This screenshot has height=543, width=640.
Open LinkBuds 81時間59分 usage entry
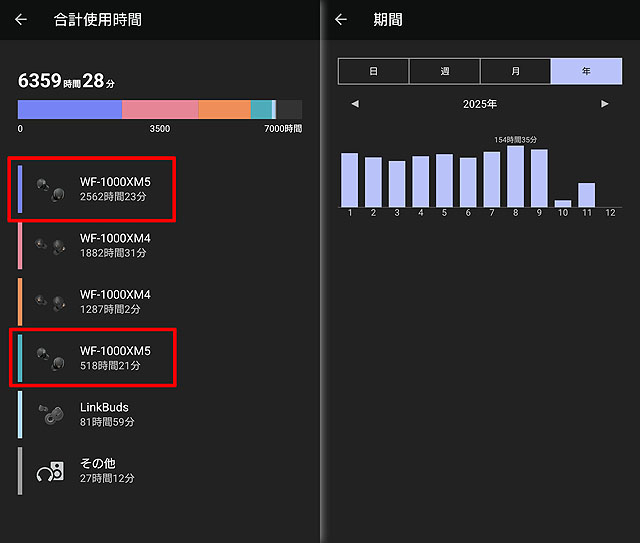[106, 415]
